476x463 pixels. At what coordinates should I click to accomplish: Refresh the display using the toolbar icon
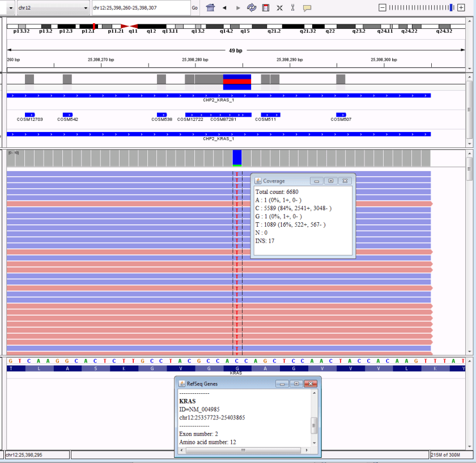252,8
